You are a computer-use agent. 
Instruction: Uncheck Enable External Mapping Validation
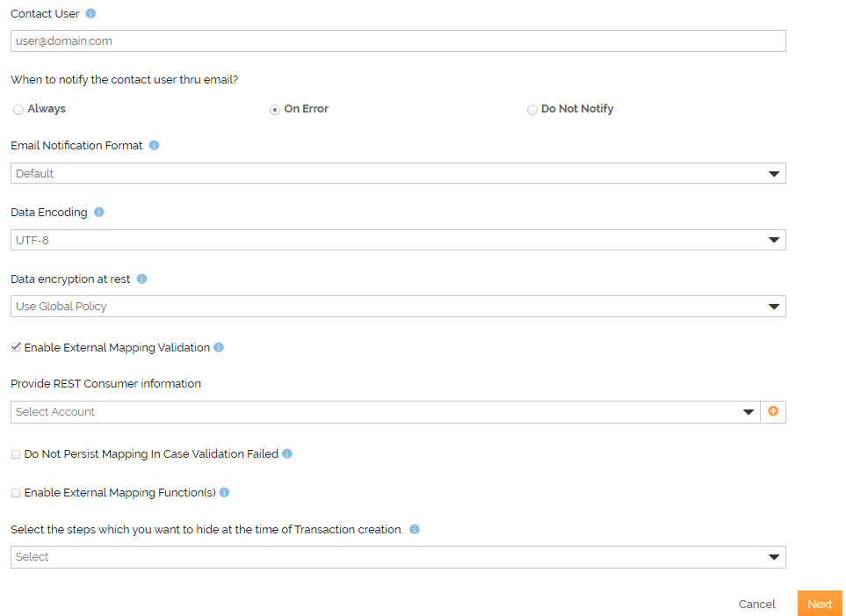(16, 348)
